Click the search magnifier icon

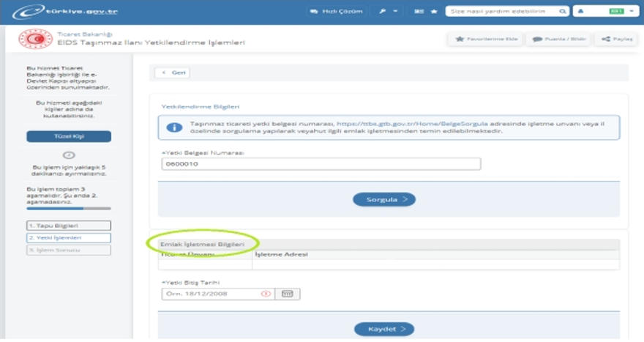(x=562, y=12)
